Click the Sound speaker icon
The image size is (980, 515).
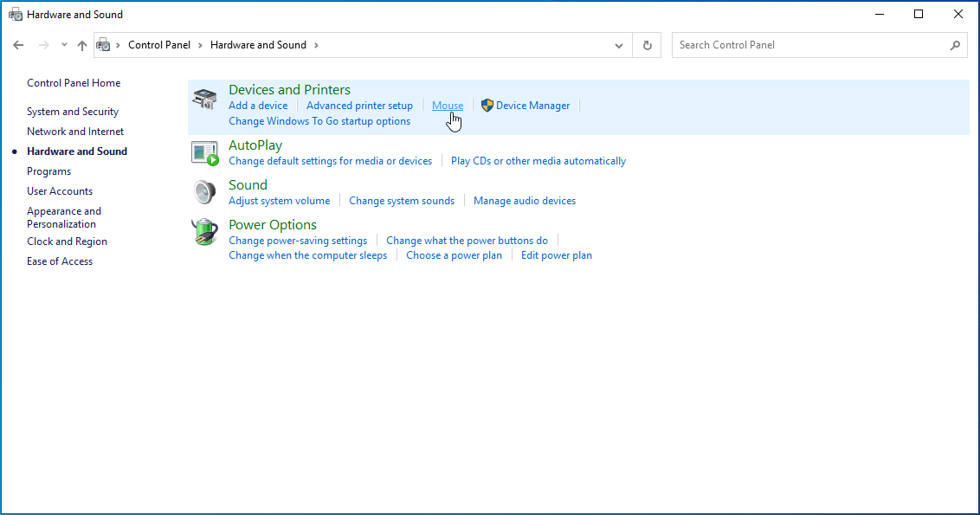click(x=204, y=192)
